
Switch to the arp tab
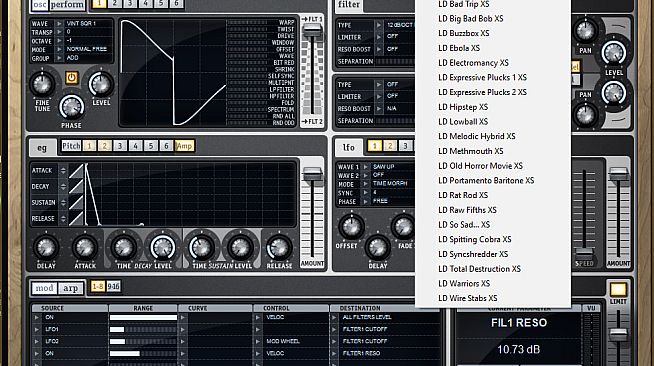point(70,288)
